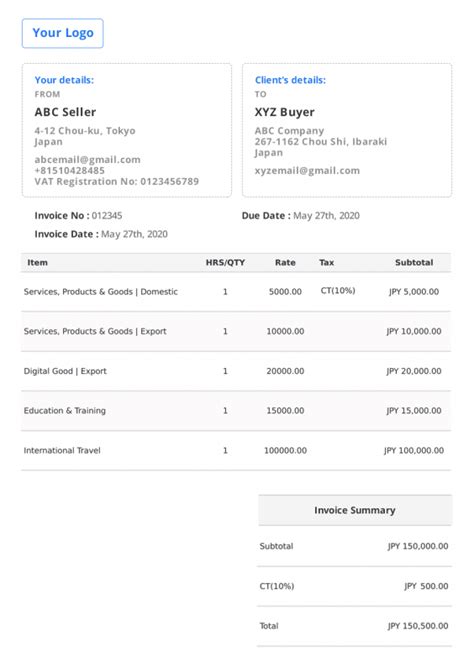The image size is (474, 668).
Task: Click the Education & Training rate 15000.00
Action: click(285, 411)
